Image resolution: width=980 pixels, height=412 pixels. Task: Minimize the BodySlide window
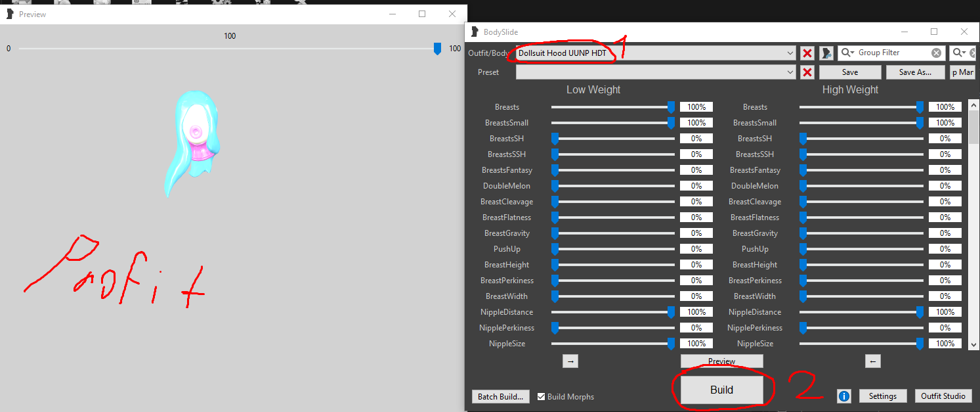905,32
